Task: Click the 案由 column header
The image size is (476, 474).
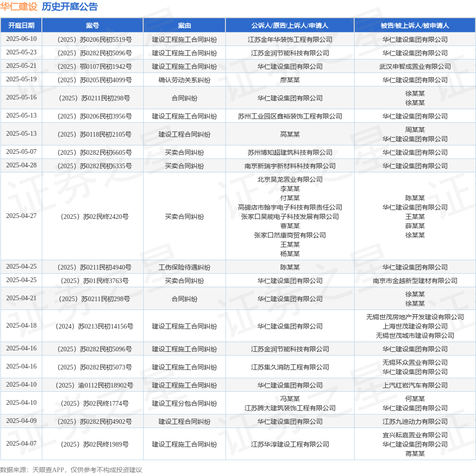Action: pyautogui.click(x=184, y=26)
